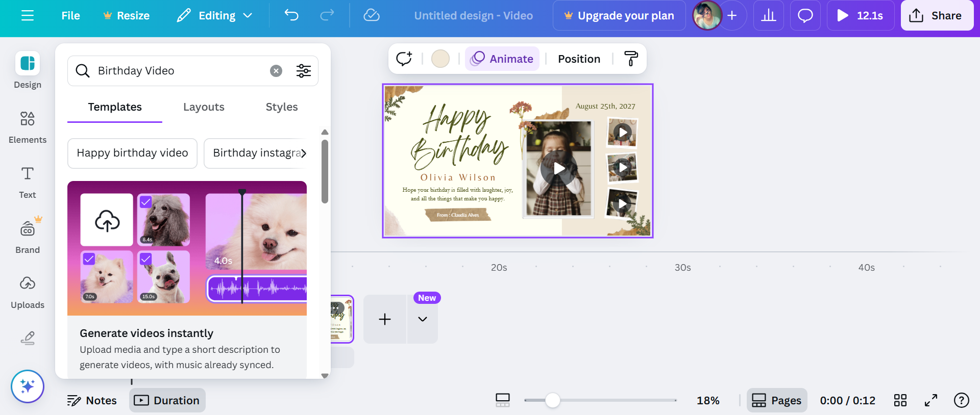The width and height of the screenshot is (980, 415).
Task: Toggle the checkbox on the 15.0s bulldog clip
Action: point(145,259)
